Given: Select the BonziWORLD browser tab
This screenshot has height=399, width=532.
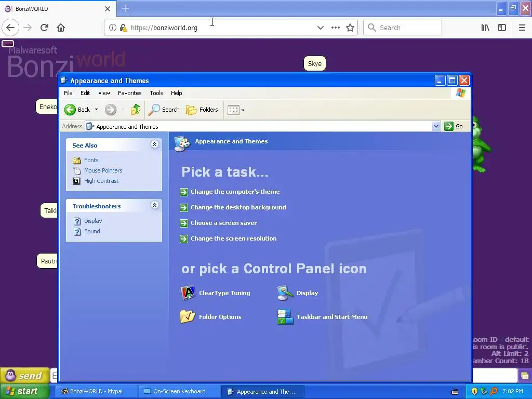Looking at the screenshot, I should coord(58,9).
